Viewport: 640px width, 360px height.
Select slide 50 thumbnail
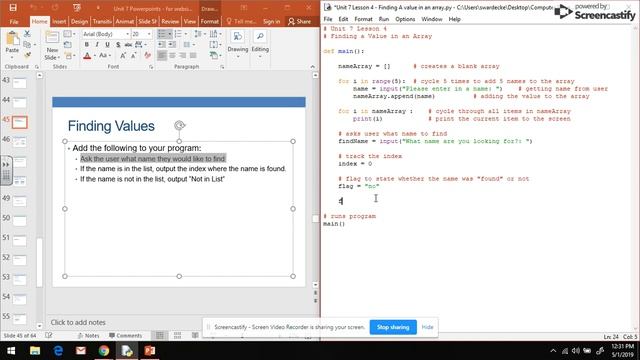pos(19,221)
